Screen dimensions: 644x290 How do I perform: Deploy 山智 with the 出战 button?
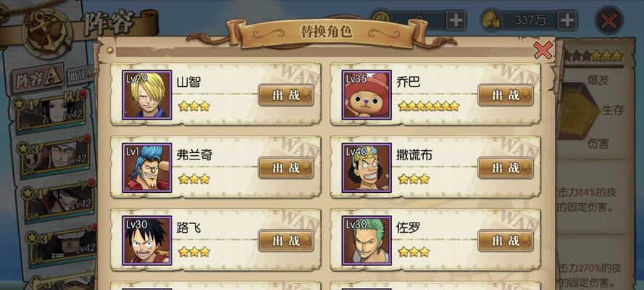(x=286, y=95)
